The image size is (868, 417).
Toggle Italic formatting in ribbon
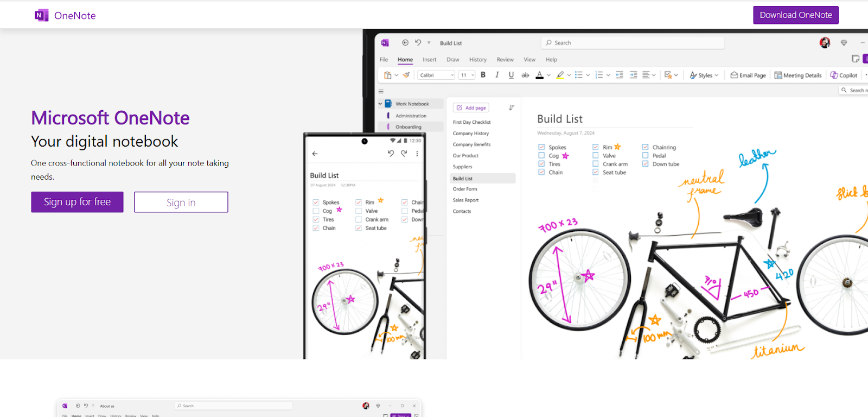pyautogui.click(x=497, y=75)
